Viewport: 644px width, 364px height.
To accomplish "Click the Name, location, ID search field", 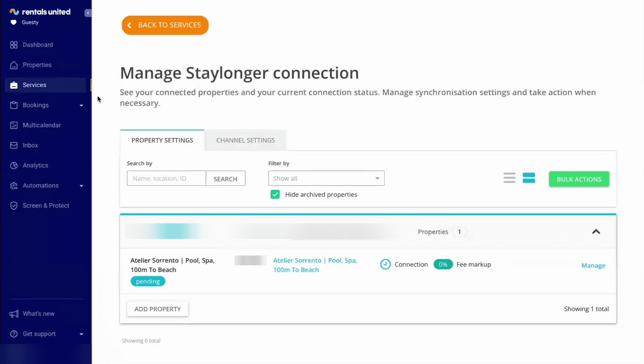I will click(166, 178).
